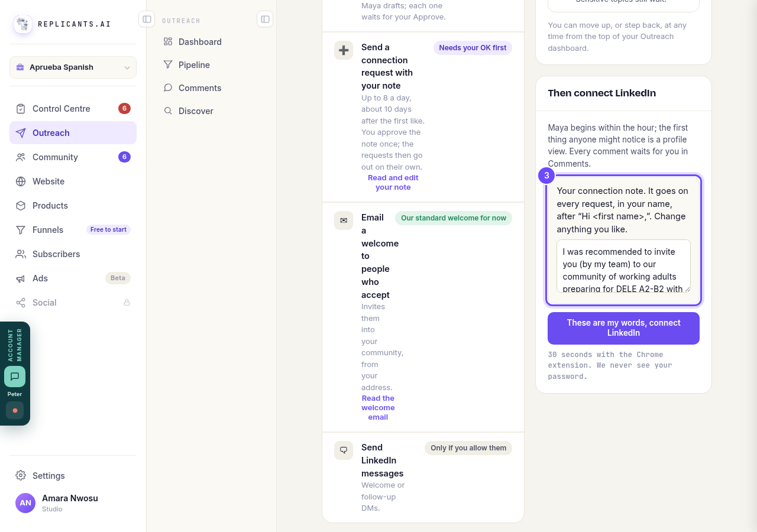Click the red record dot button
This screenshot has height=532, width=757.
pyautogui.click(x=15, y=410)
